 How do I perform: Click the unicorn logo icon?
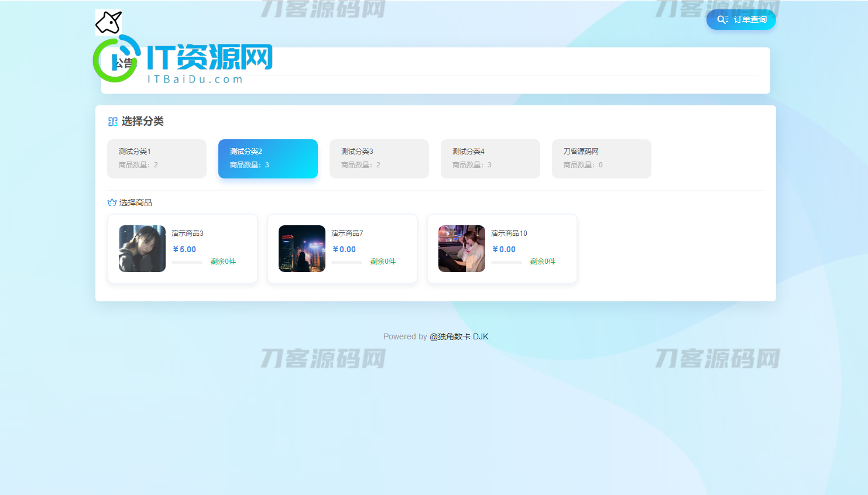click(108, 22)
